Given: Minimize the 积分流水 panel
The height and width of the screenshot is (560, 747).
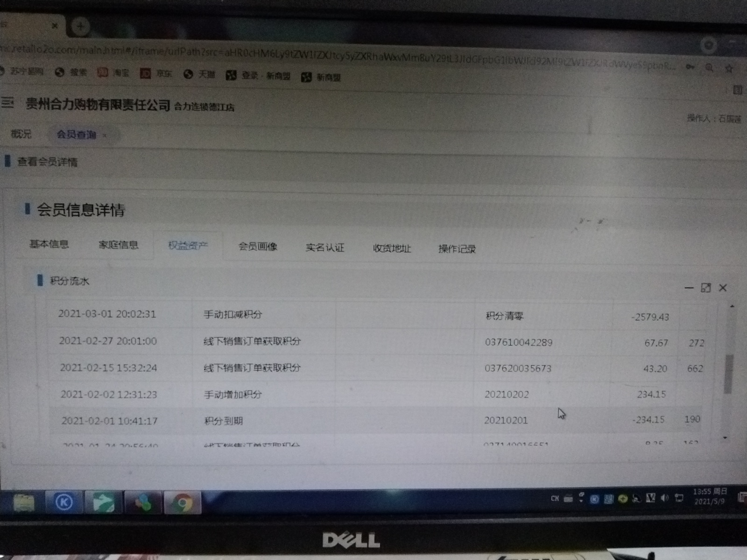Looking at the screenshot, I should (x=689, y=288).
